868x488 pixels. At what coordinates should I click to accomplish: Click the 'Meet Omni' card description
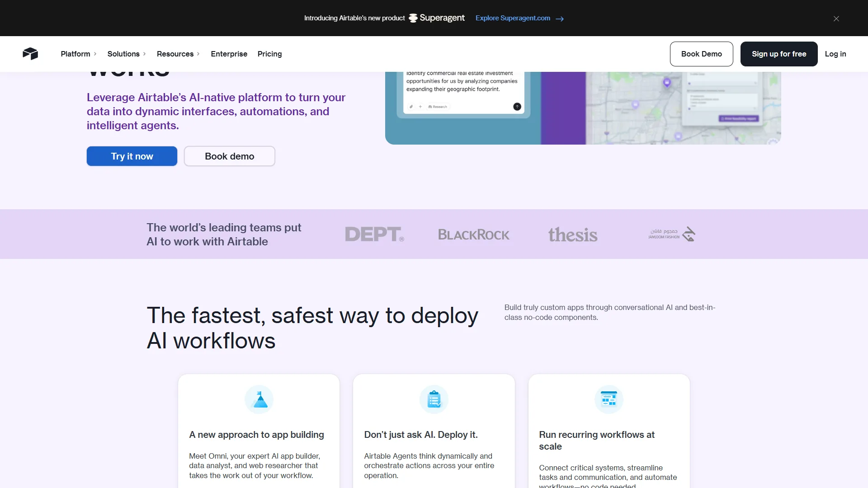(255, 466)
